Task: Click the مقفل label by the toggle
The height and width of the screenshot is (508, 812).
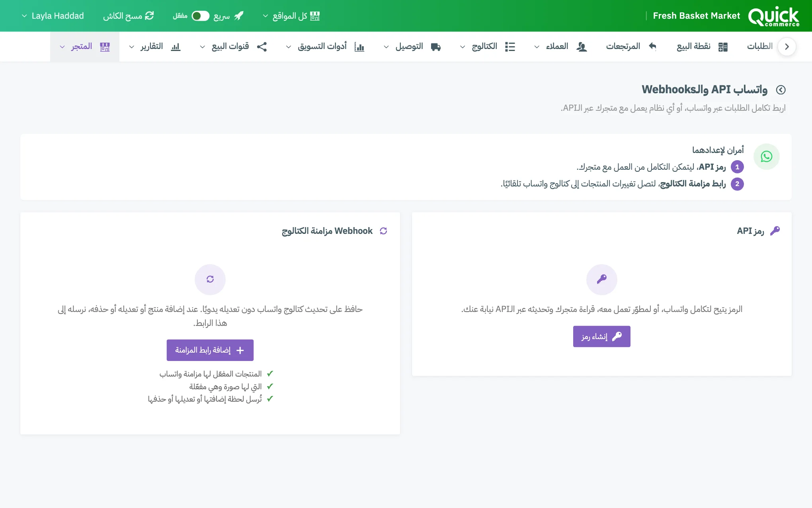Action: pos(180,16)
